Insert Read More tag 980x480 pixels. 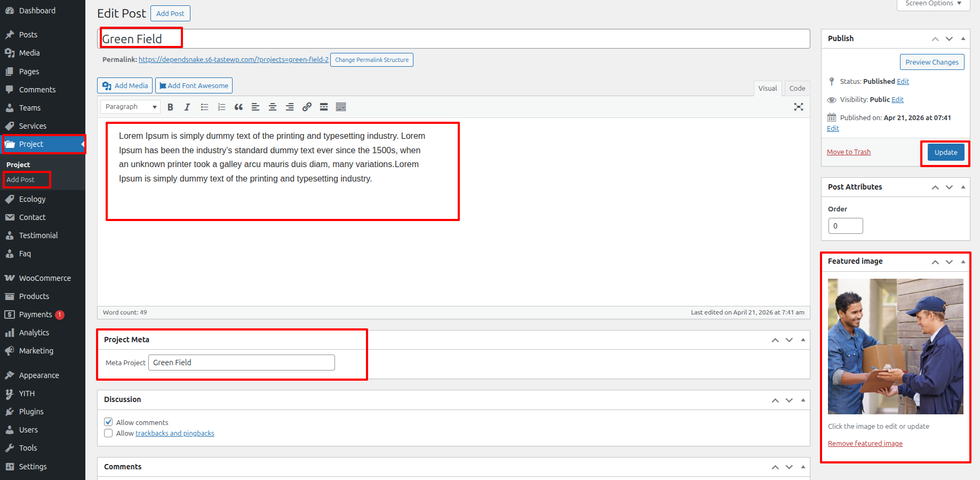click(324, 107)
